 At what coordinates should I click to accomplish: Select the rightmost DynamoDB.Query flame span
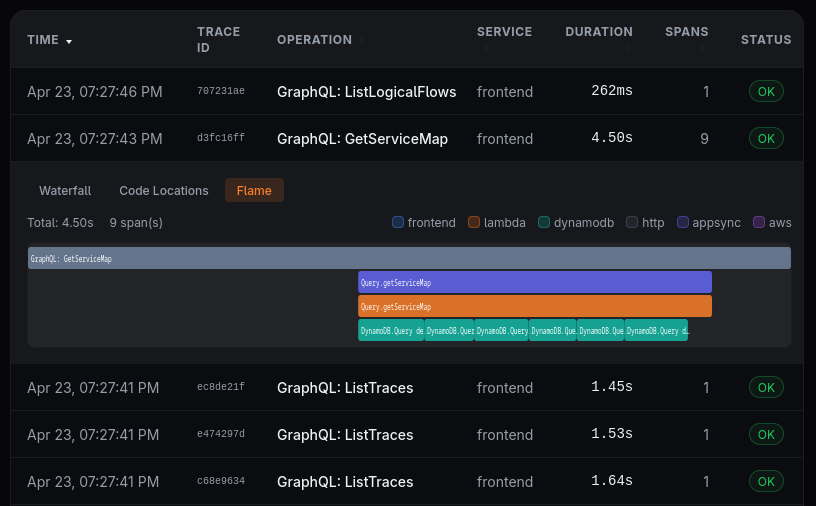[x=656, y=330]
